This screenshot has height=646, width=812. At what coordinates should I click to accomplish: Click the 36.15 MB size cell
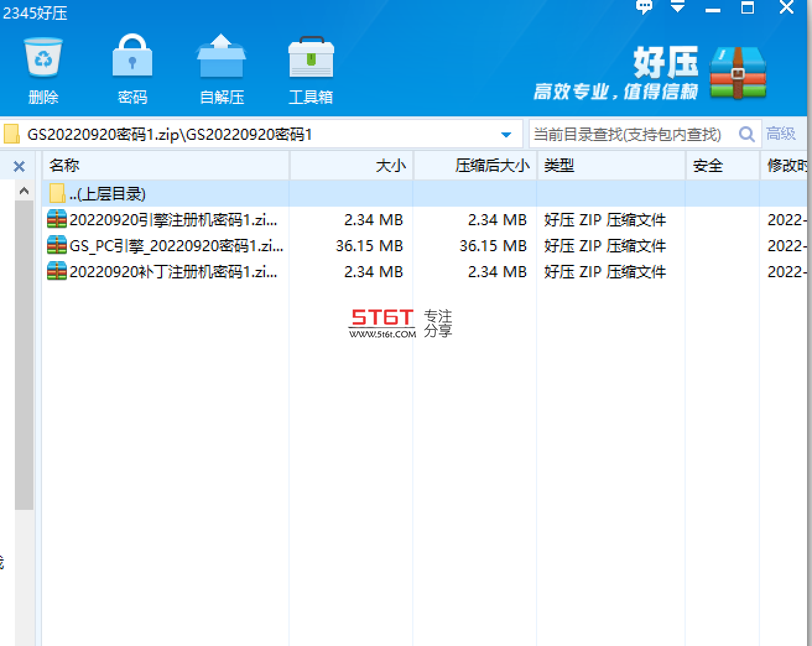coord(369,246)
